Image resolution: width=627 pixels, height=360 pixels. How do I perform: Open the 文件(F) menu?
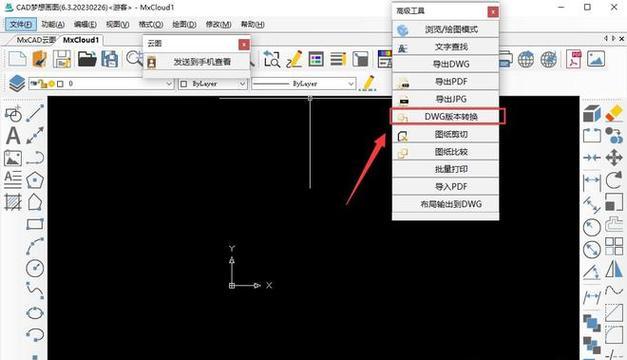point(21,24)
